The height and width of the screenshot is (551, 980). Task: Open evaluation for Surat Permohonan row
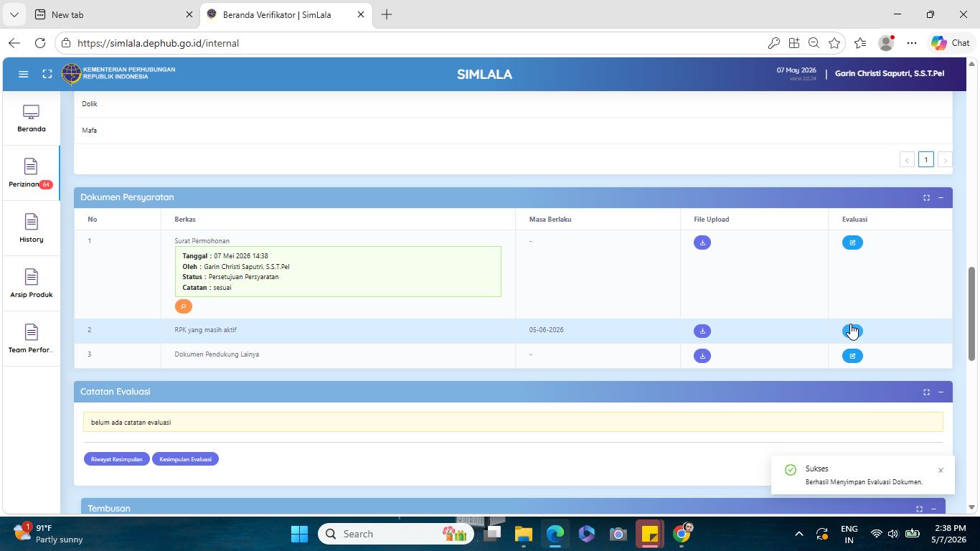click(x=852, y=242)
